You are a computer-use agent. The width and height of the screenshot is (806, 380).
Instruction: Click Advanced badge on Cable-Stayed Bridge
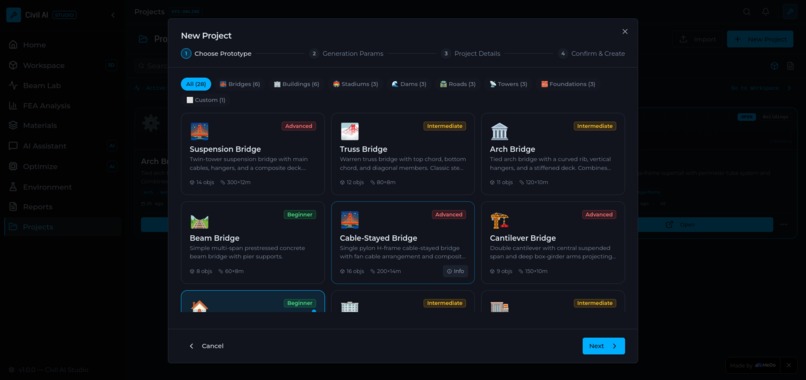tap(449, 214)
